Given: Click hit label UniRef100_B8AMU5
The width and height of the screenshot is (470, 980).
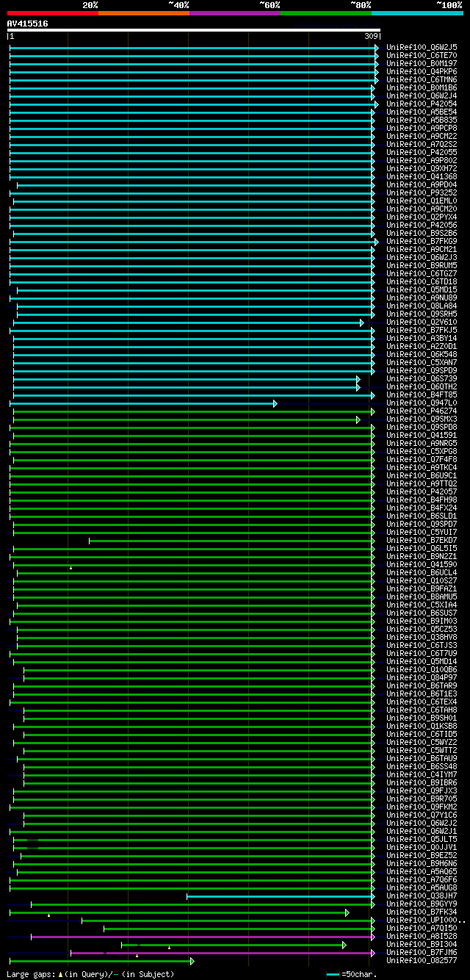Looking at the screenshot, I should point(422,597).
